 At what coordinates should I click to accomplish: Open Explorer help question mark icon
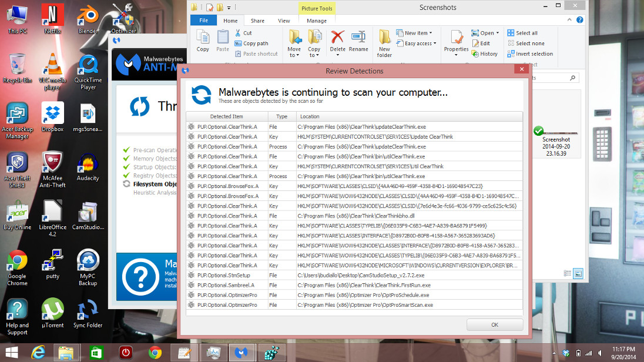[x=579, y=20]
